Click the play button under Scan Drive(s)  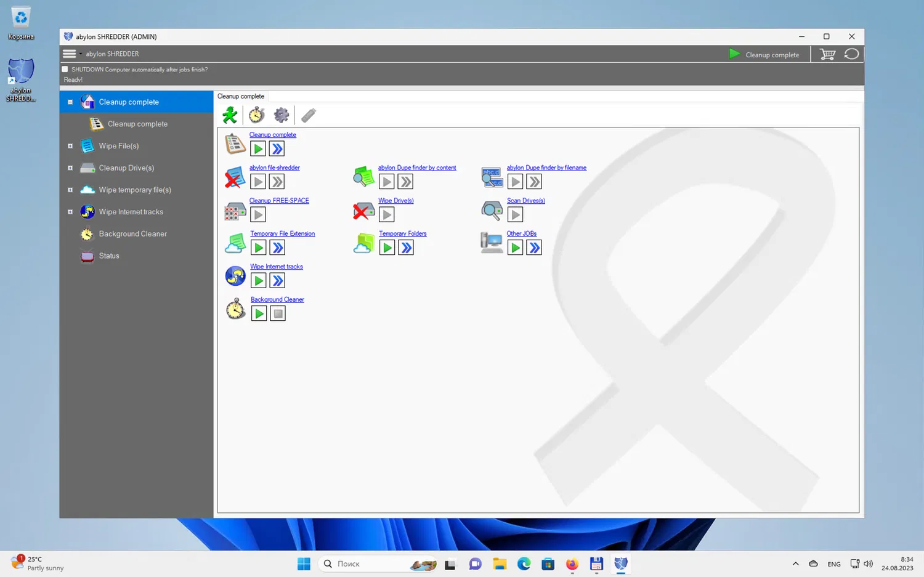(516, 214)
